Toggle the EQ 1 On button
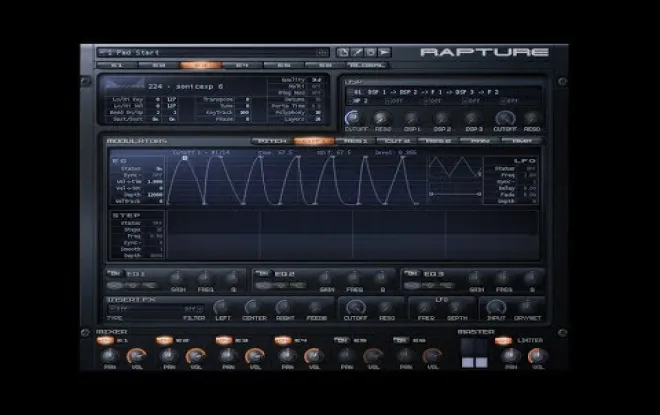This screenshot has height=415, width=660. coord(114,274)
